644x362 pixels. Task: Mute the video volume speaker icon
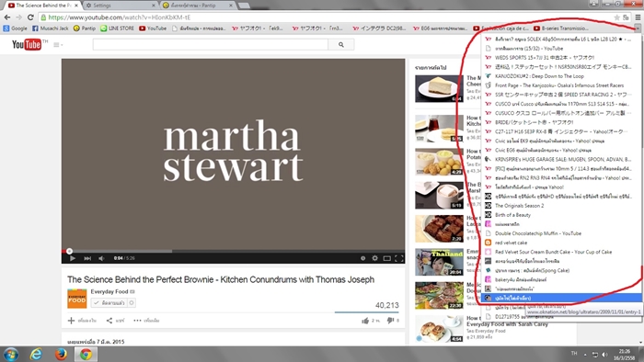[101, 258]
